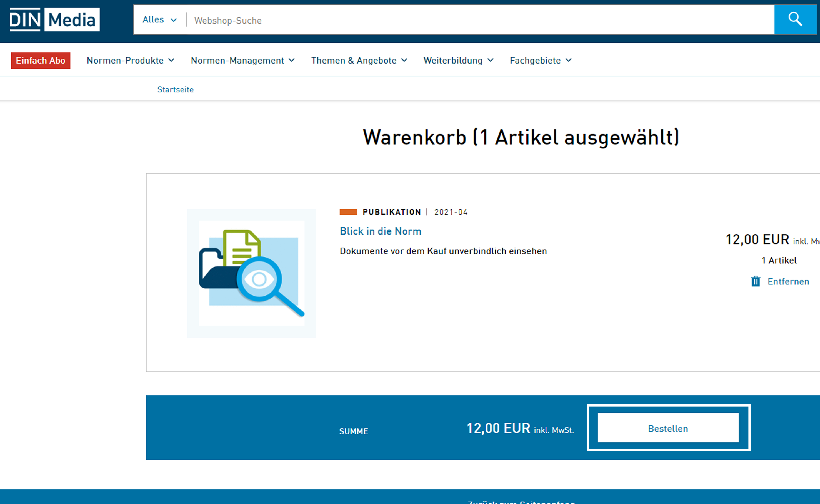The height and width of the screenshot is (504, 820).
Task: Click the 1 Artikel quantity text
Action: (779, 260)
